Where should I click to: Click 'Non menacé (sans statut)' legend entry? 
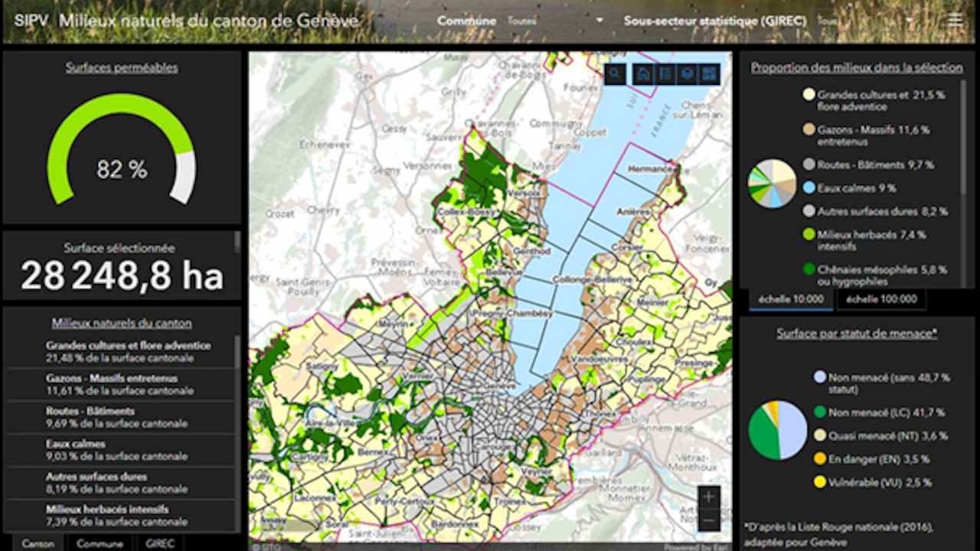pos(883,383)
